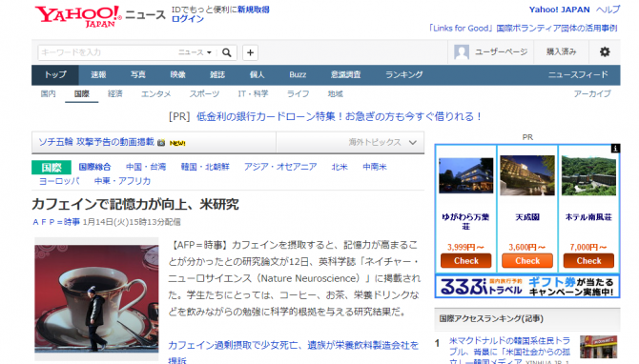Click the ゆがわら万葉荘 hotel photo
This screenshot has width=639, height=364.
coord(465,175)
